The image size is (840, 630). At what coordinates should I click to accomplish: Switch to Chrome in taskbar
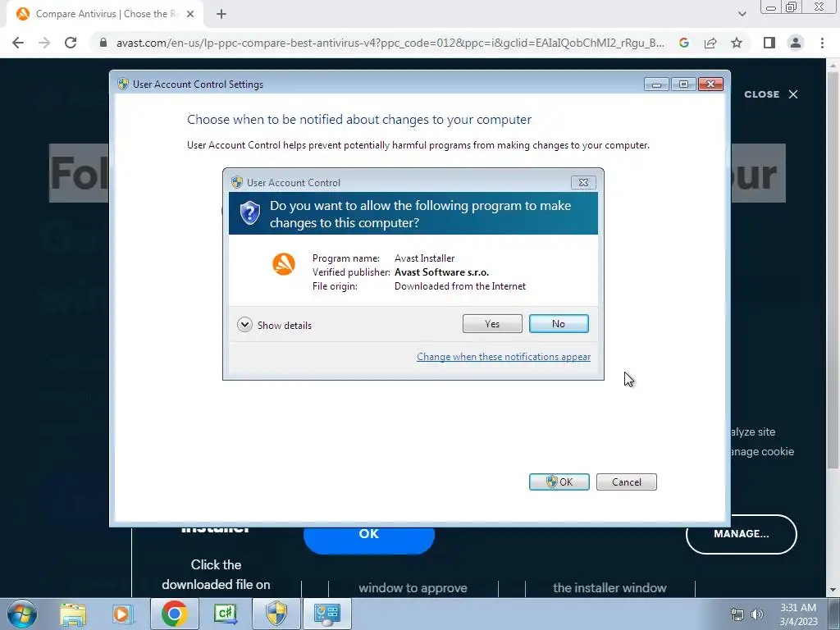174,614
